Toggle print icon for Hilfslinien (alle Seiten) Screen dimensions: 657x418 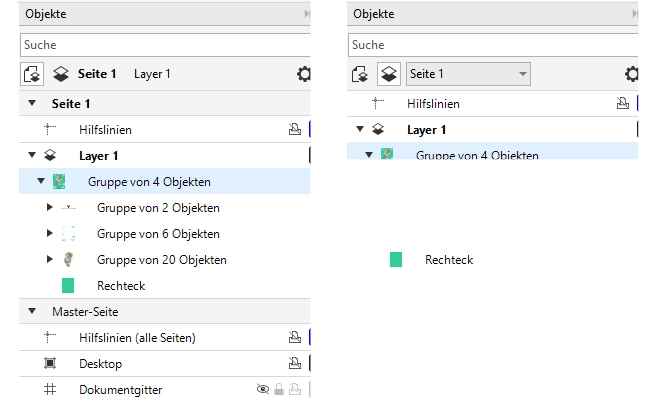pos(294,337)
